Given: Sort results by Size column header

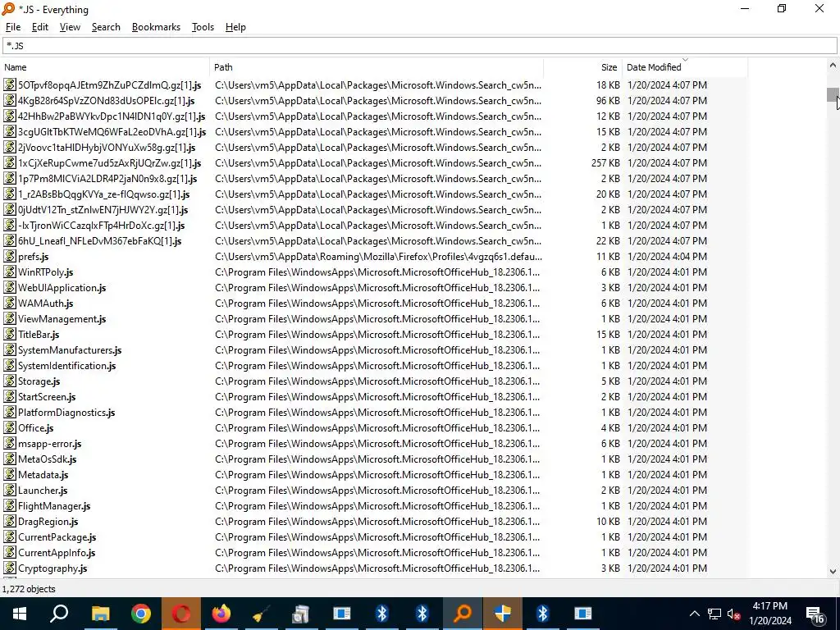Looking at the screenshot, I should click(x=583, y=67).
